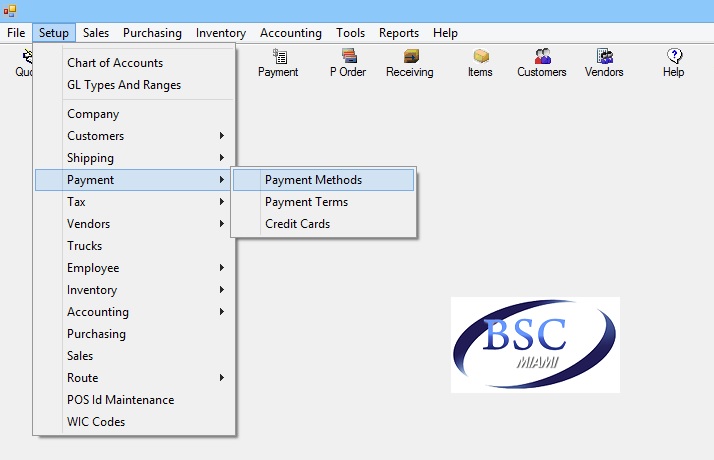The height and width of the screenshot is (460, 714).
Task: Open the Tools menu
Action: (350, 33)
